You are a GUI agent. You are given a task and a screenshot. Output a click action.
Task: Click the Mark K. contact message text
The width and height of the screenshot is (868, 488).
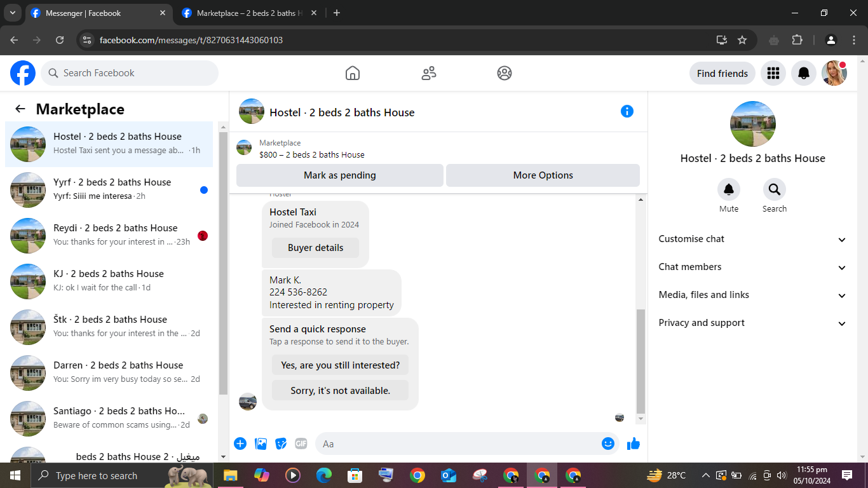click(x=332, y=292)
